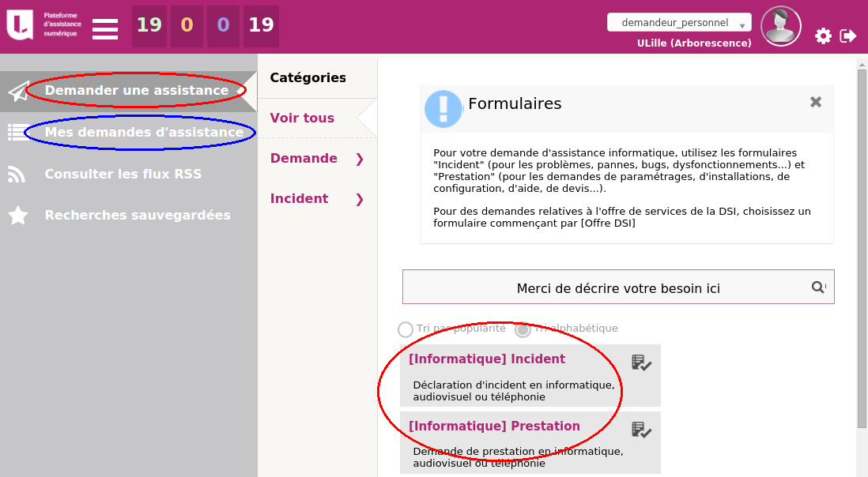Open the [Informatique] Incident form link
Screen dimensions: 868x477
[487, 359]
